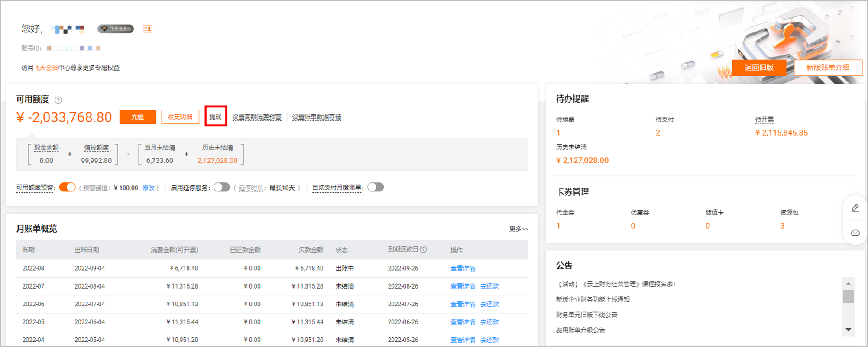View details for the 2022-04 bill
868x347 pixels.
pyautogui.click(x=463, y=340)
